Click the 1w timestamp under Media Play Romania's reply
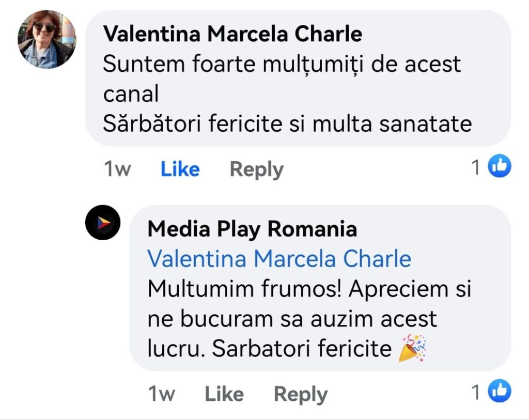 (161, 394)
